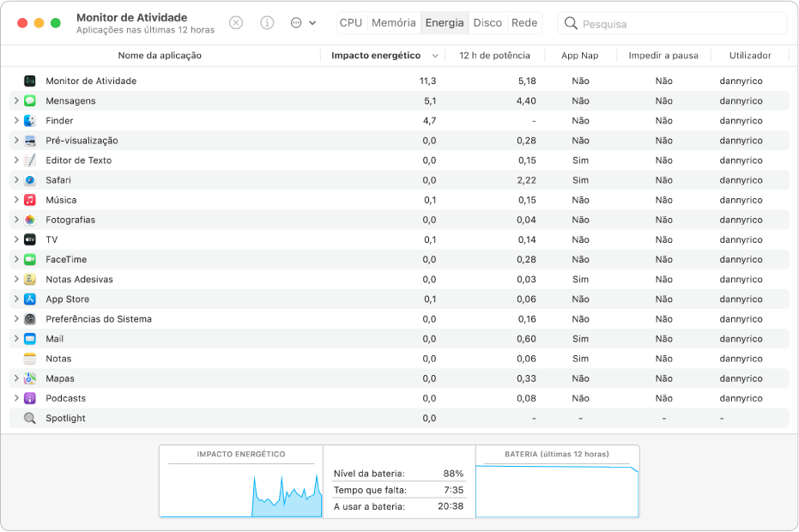Sort by Impedir a pausa column

pos(663,56)
